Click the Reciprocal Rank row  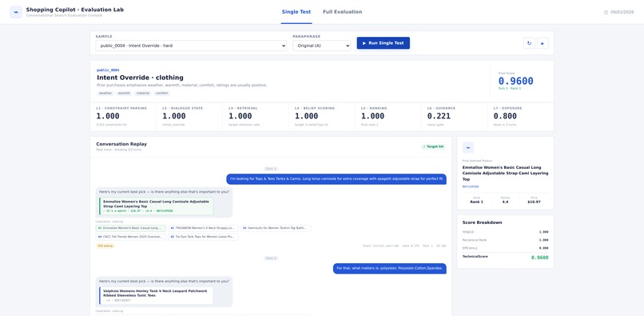pyautogui.click(x=505, y=240)
